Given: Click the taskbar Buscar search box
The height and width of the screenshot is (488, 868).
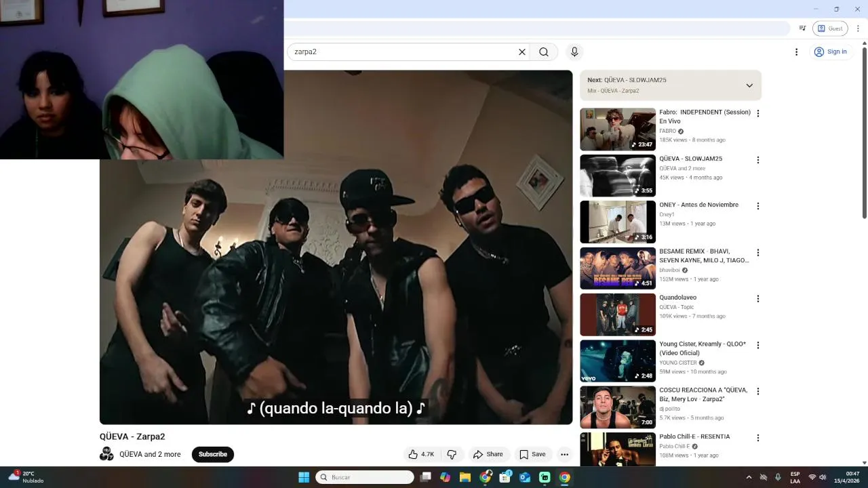Looking at the screenshot, I should coord(365,477).
